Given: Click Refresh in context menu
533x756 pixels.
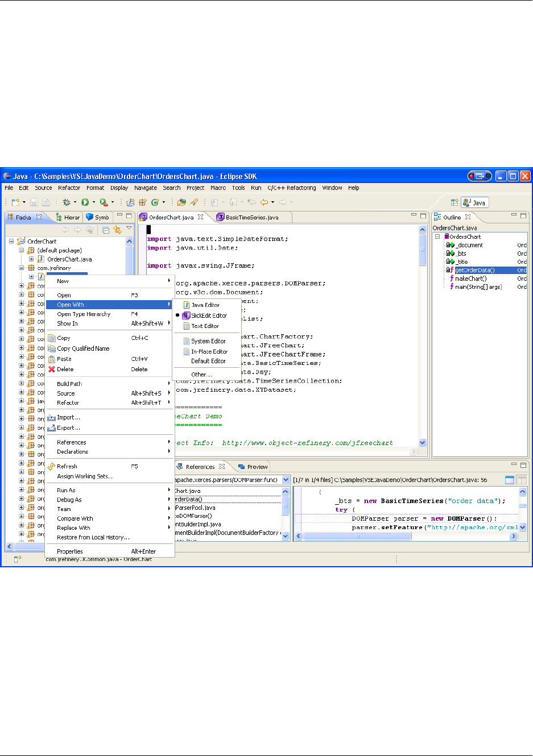Looking at the screenshot, I should pos(109,466).
